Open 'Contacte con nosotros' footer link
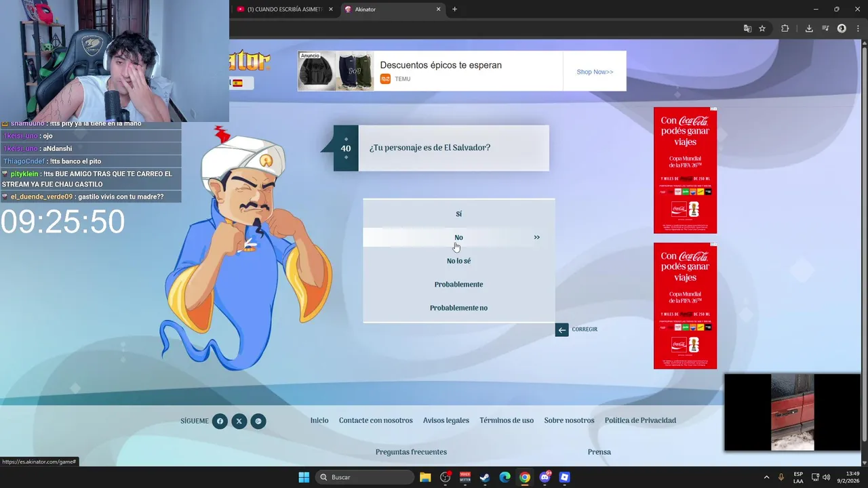 point(376,420)
